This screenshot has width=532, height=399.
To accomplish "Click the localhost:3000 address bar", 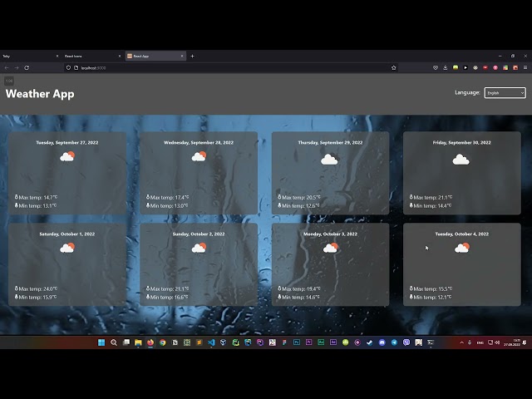I will tap(231, 68).
